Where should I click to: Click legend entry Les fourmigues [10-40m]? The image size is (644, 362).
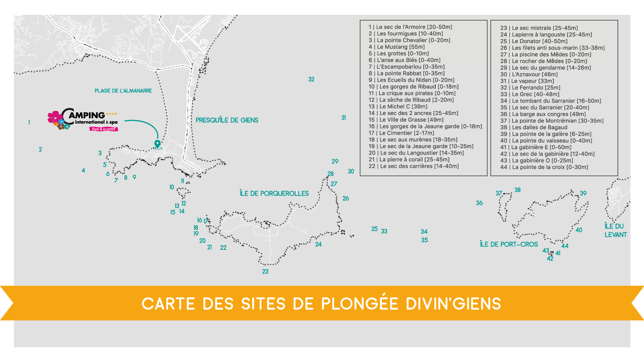coord(406,34)
